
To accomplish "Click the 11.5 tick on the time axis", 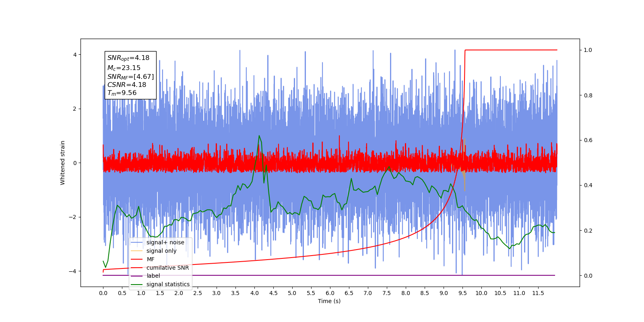I will tap(538, 293).
